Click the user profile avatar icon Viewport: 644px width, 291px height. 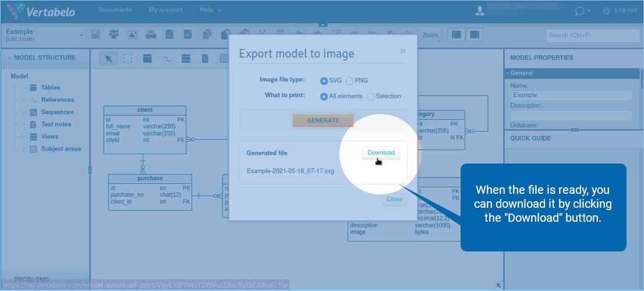click(x=480, y=10)
